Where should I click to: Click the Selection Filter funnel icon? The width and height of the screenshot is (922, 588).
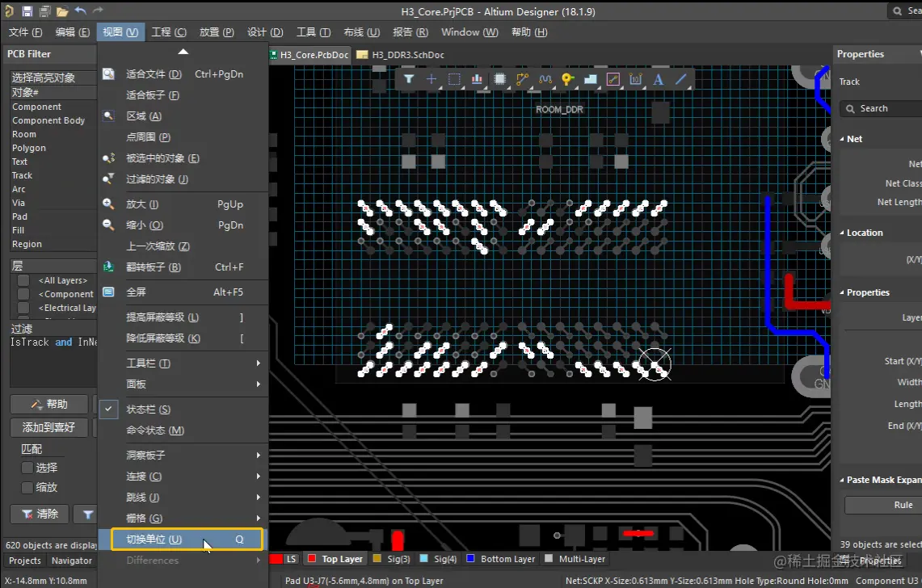409,79
